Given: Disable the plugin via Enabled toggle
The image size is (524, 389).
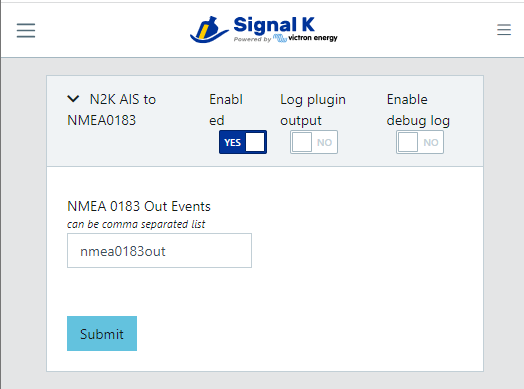Looking at the screenshot, I should 243,142.
